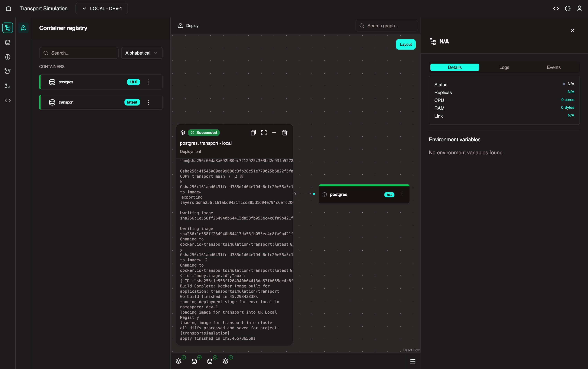Click the Layout button
This screenshot has width=588, height=369.
(406, 44)
